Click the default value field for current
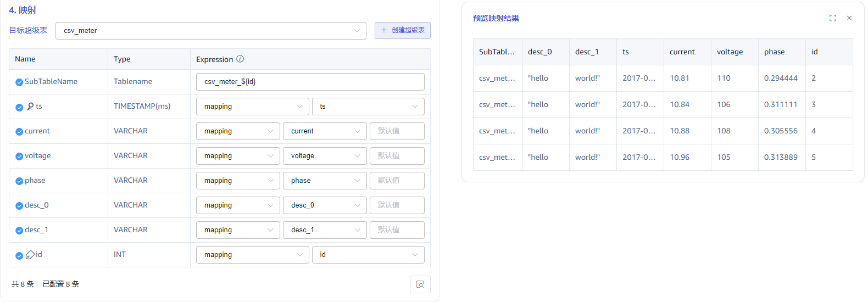Image resolution: width=868 pixels, height=302 pixels. [x=397, y=131]
